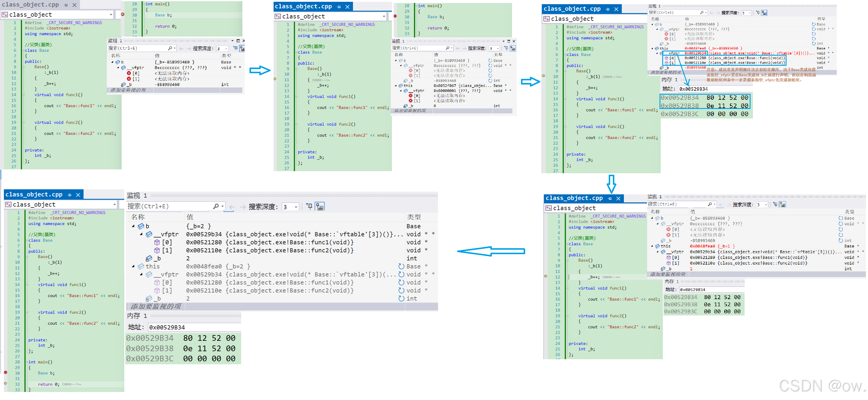Click '内存 1' title of the largest memory window
Image resolution: width=868 pixels, height=400 pixels.
[137, 316]
